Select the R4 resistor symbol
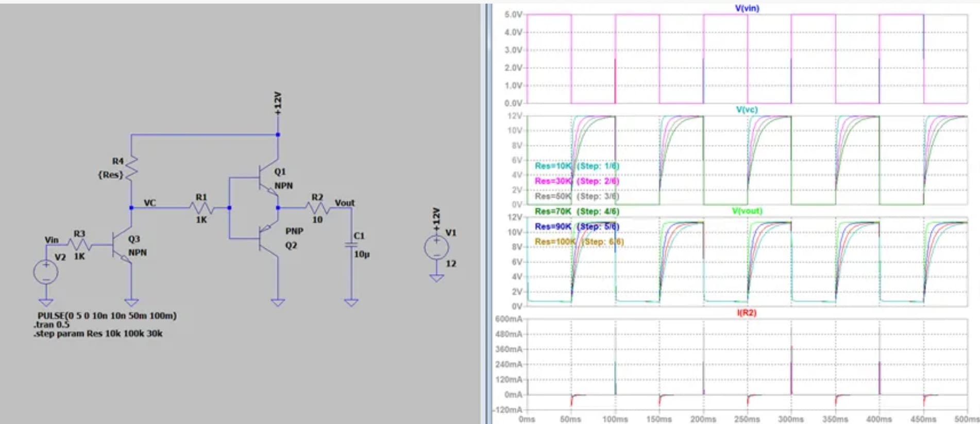Image resolution: width=980 pixels, height=424 pixels. pyautogui.click(x=131, y=168)
